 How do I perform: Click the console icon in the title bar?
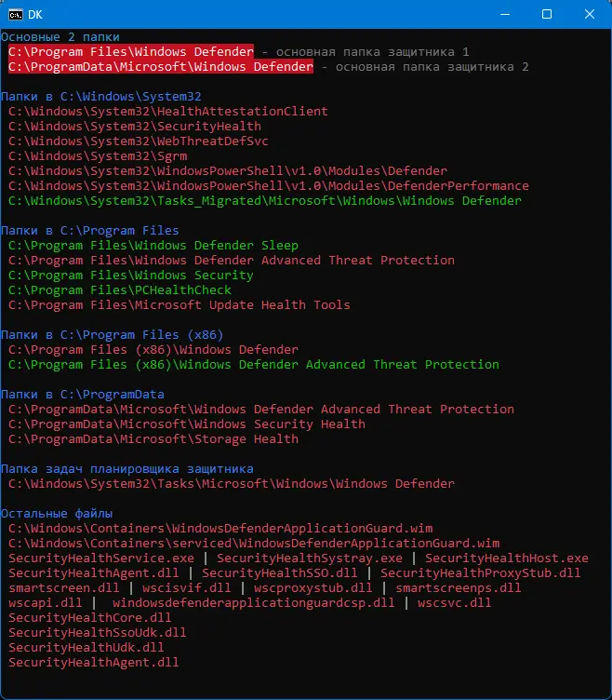tap(17, 14)
